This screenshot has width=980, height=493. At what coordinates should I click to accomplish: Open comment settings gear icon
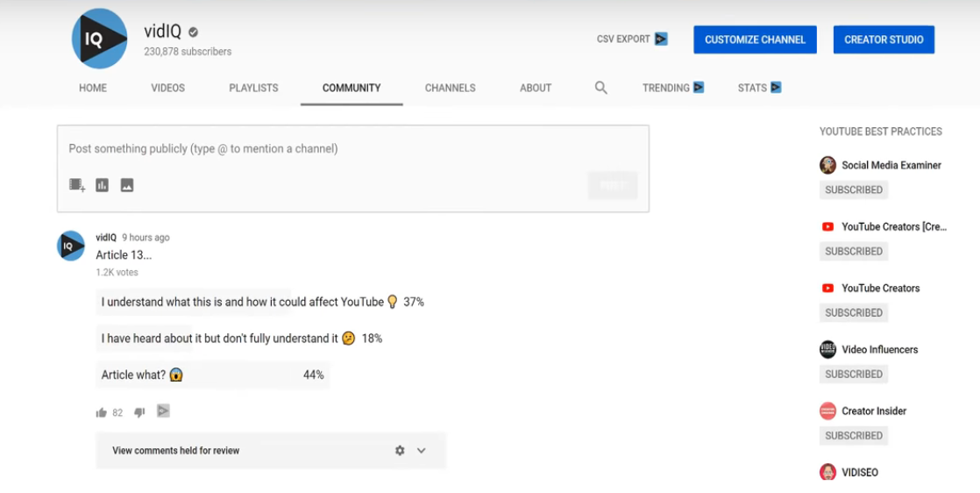[x=400, y=451]
